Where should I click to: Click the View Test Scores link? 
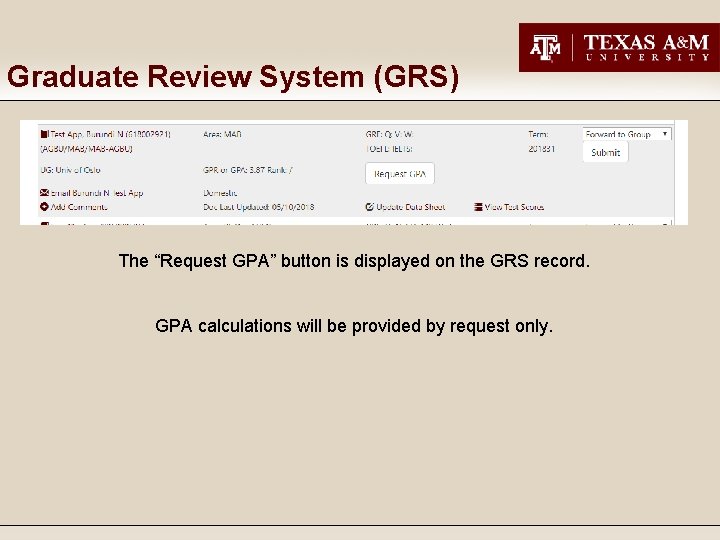pos(514,207)
